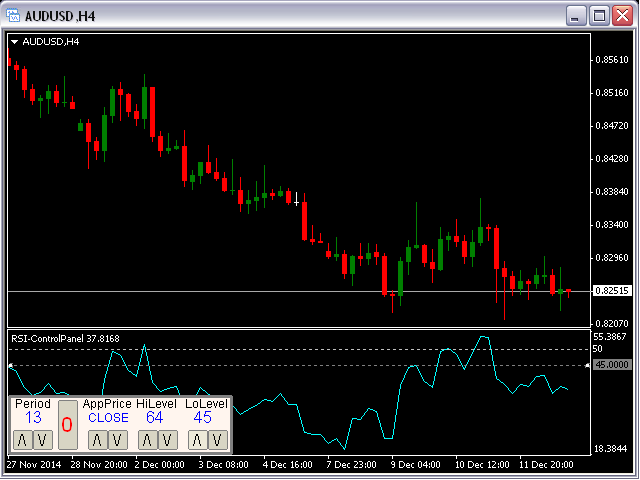The height and width of the screenshot is (480, 640).
Task: Click the Period value 13
Action: [33, 418]
